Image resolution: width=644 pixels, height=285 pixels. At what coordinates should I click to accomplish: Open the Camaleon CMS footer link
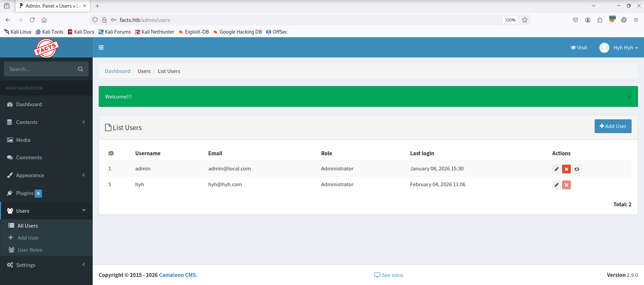coord(178,275)
